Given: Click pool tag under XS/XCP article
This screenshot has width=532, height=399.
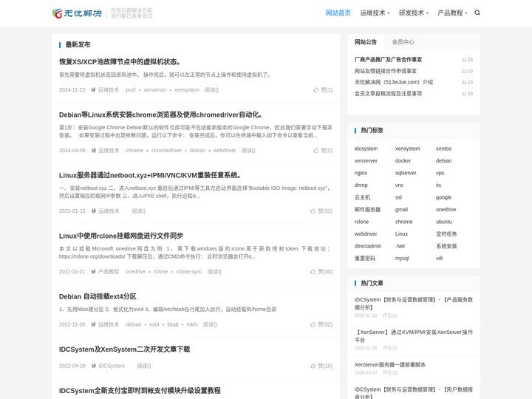Looking at the screenshot, I should point(130,90).
